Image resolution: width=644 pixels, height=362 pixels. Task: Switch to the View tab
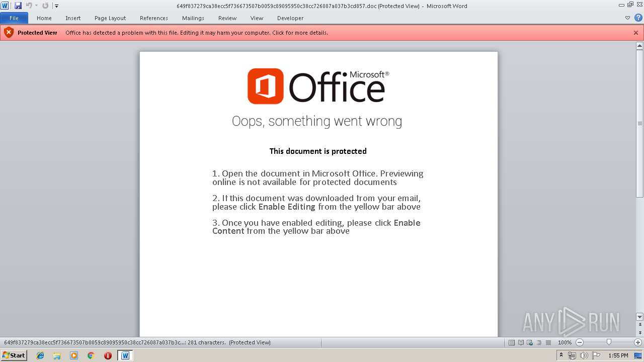coord(257,18)
